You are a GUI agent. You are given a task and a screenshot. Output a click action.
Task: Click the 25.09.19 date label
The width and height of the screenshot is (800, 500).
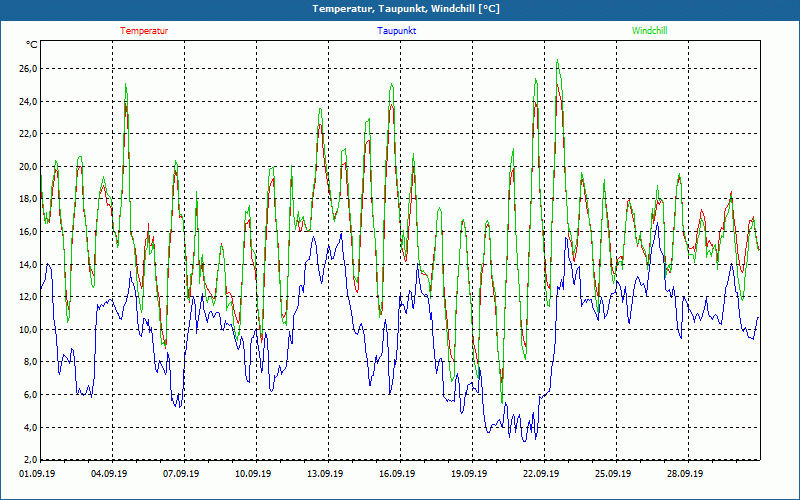coord(613,473)
